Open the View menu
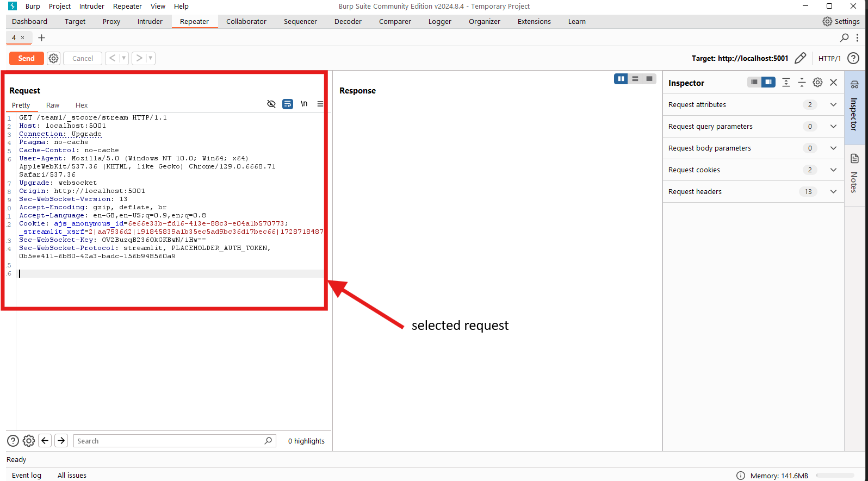 [x=158, y=6]
